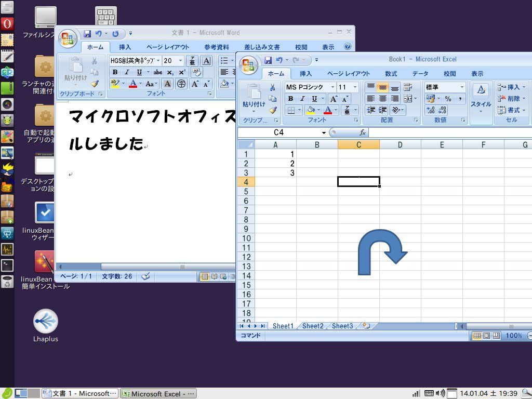Save the Word document from quick access

(87, 34)
